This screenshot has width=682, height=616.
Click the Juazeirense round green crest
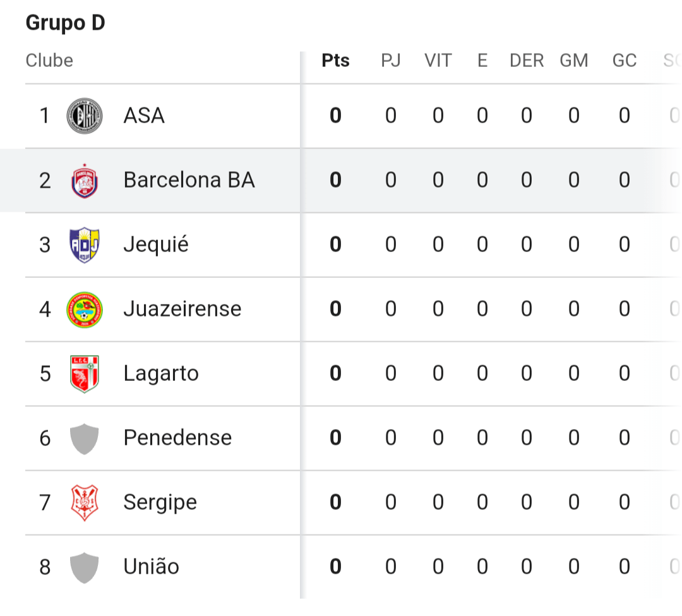click(85, 310)
